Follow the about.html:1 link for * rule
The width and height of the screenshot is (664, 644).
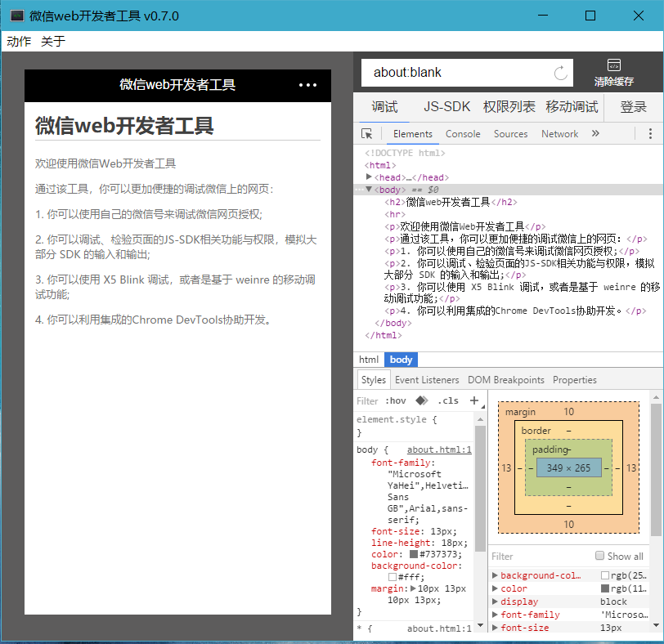[x=439, y=628]
